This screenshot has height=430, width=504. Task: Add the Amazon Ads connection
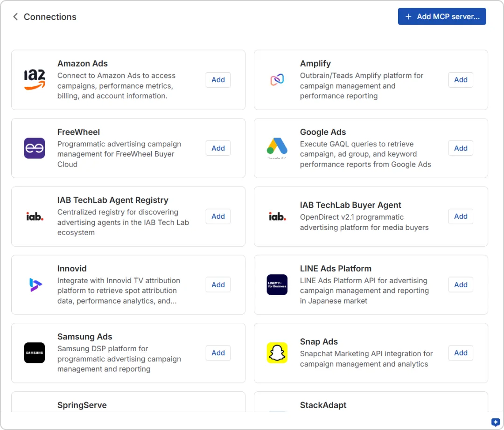tap(218, 80)
